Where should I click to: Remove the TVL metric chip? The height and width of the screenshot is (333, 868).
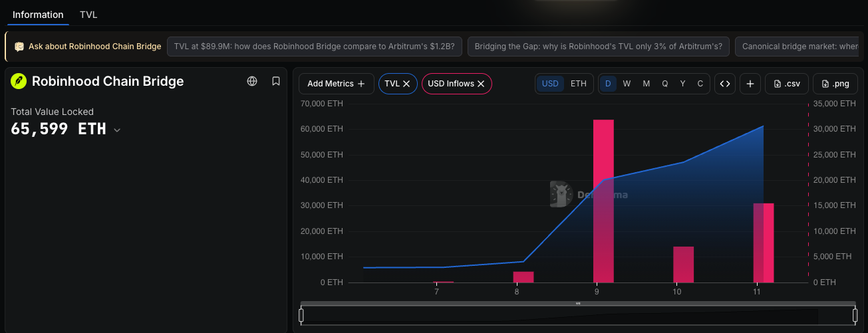tap(406, 84)
